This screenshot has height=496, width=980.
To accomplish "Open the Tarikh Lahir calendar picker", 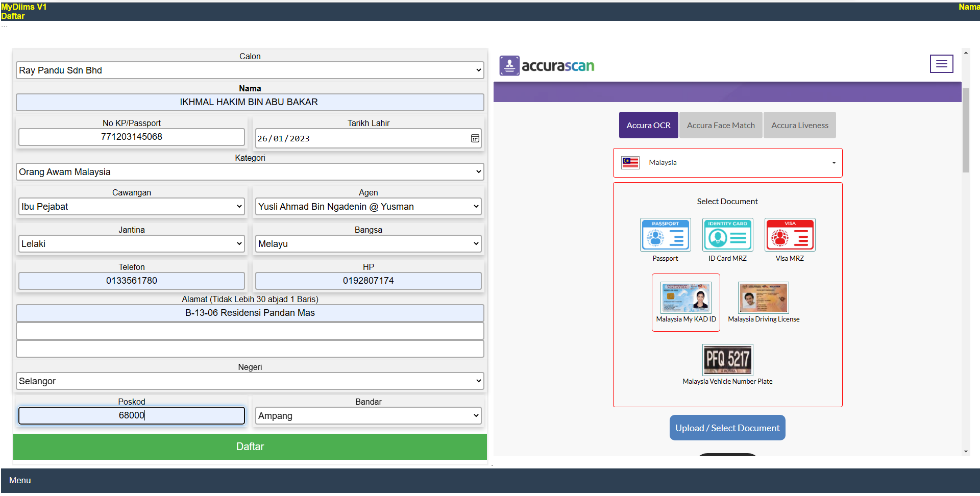I will pyautogui.click(x=475, y=138).
